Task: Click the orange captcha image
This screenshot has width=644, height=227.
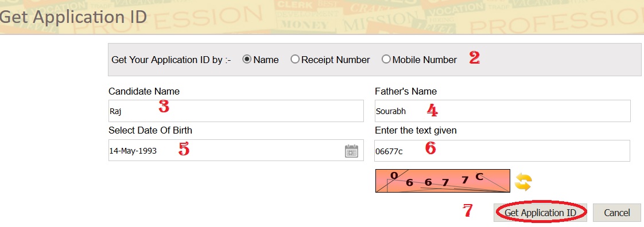Action: [x=443, y=181]
